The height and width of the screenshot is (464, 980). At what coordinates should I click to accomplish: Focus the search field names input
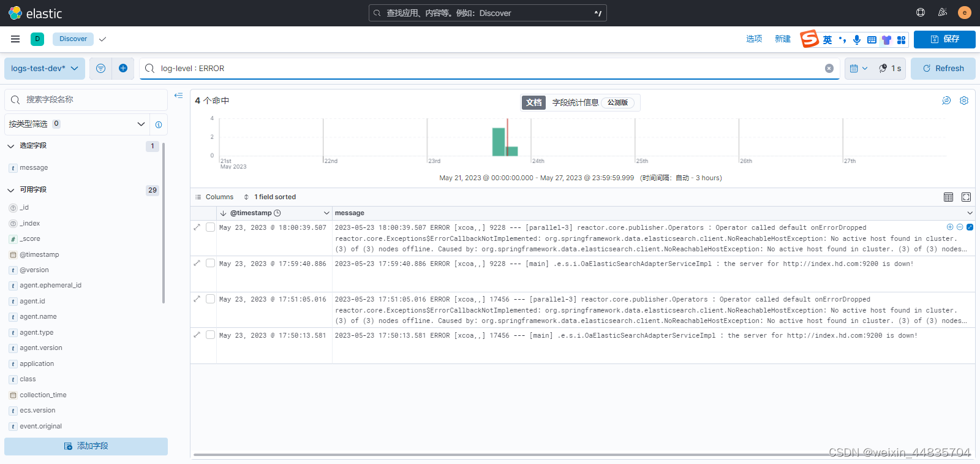pyautogui.click(x=86, y=99)
